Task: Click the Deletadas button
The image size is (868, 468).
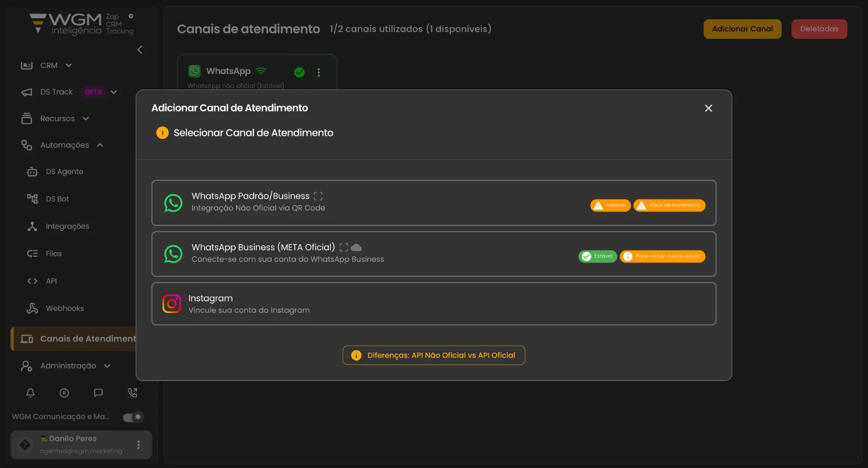Action: click(x=819, y=29)
